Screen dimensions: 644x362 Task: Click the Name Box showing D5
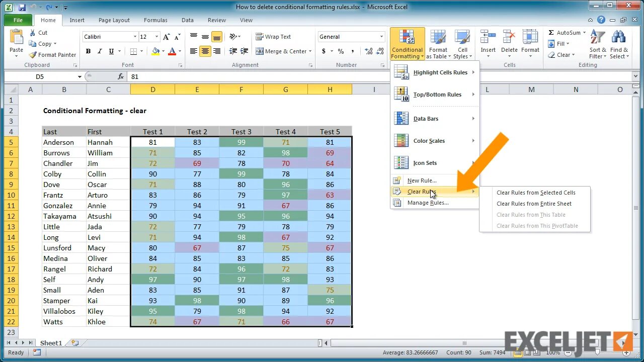pyautogui.click(x=40, y=76)
